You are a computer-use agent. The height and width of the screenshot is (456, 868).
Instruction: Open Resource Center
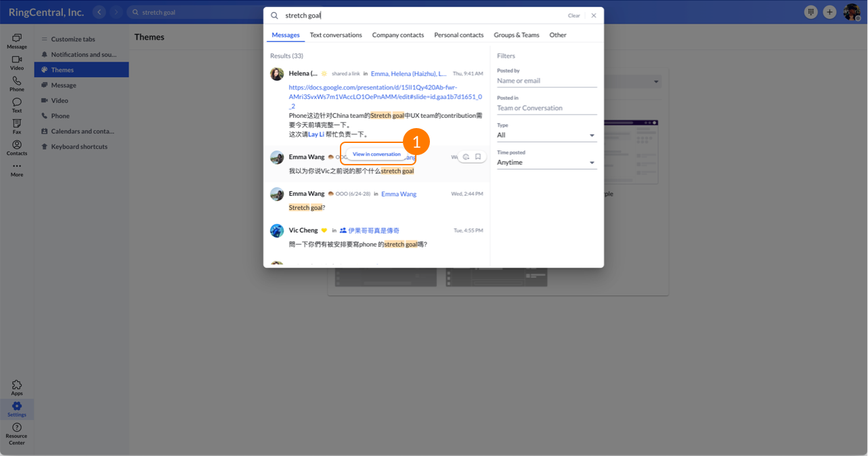(x=17, y=433)
